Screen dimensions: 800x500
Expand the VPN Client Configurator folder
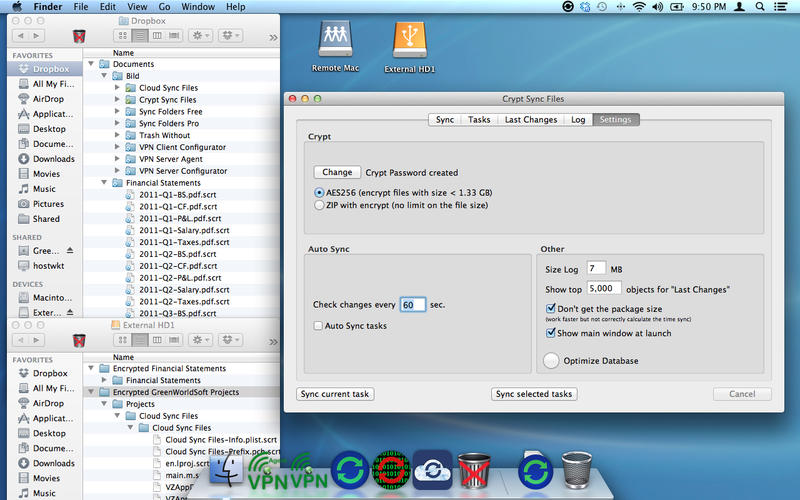click(117, 147)
